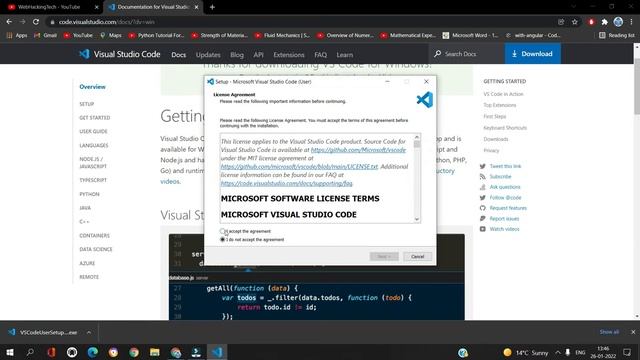Click the browser back arrow
This screenshot has width=640, height=360.
click(x=9, y=22)
